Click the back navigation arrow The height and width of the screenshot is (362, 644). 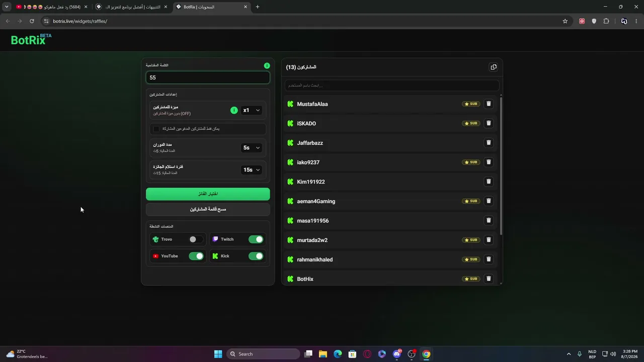click(8, 21)
